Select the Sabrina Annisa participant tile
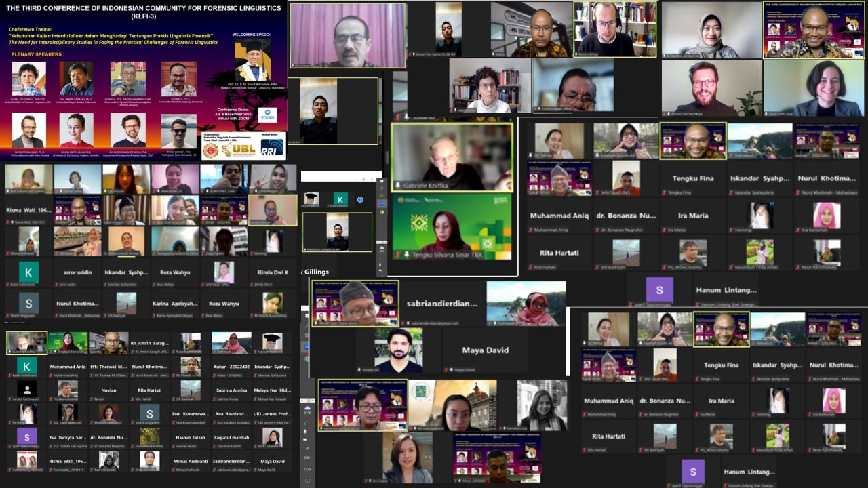The width and height of the screenshot is (868, 488). [231, 390]
